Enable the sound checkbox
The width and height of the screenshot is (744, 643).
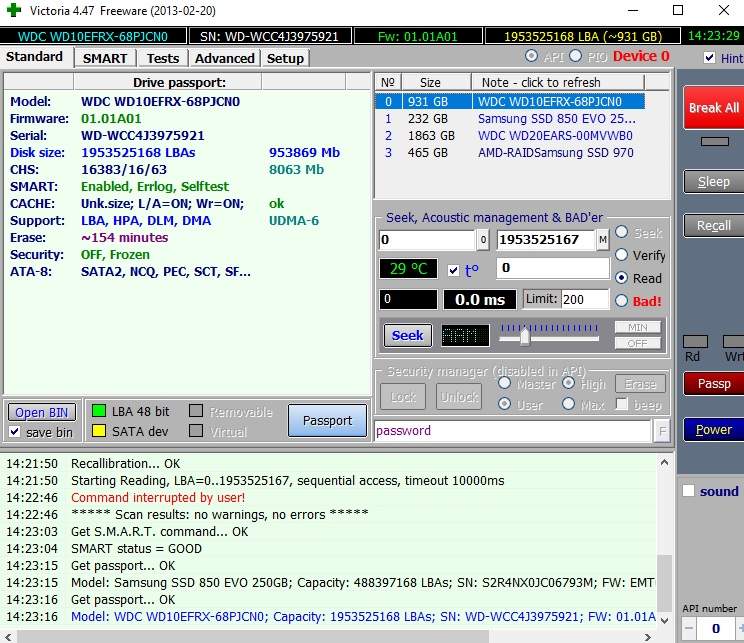coord(688,491)
